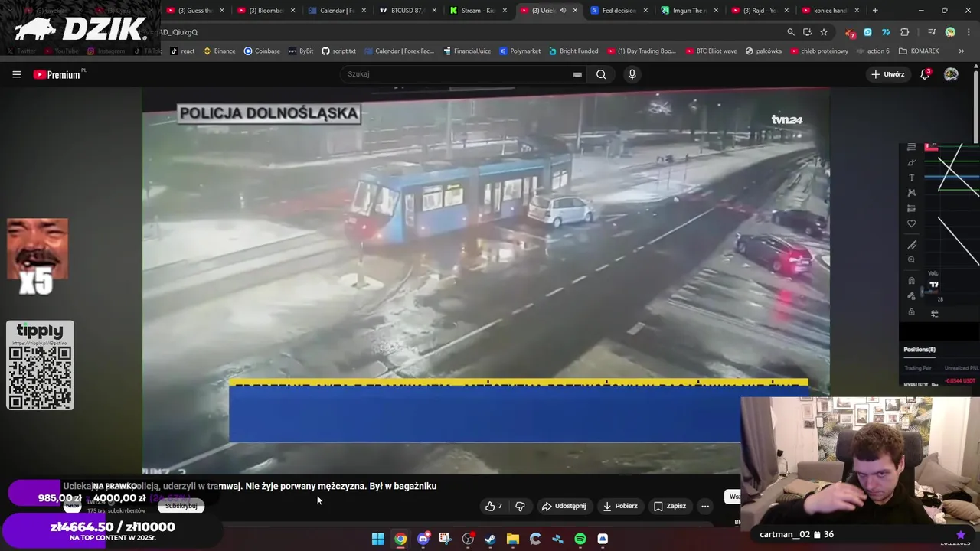
Task: Expand the bookmarks overflow chevron
Action: [x=962, y=51]
